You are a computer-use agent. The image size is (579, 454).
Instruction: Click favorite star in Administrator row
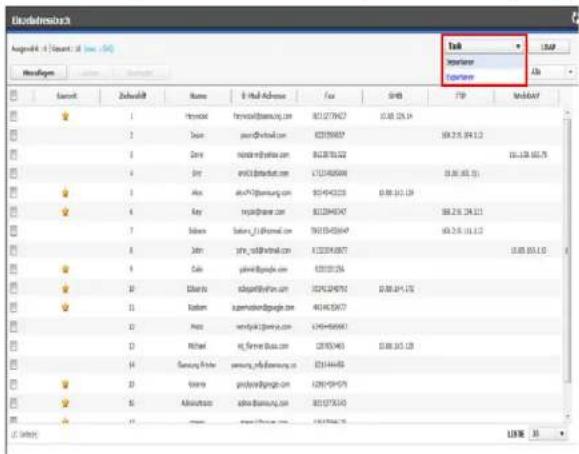click(65, 403)
